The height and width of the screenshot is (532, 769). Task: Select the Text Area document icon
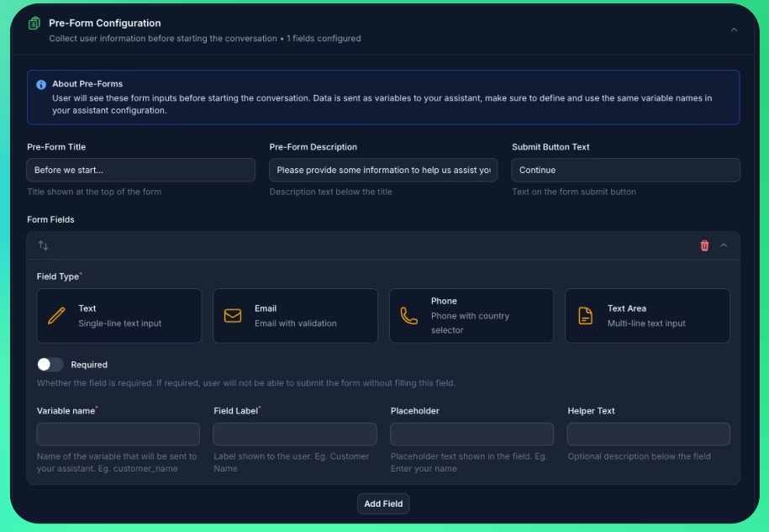pyautogui.click(x=585, y=313)
